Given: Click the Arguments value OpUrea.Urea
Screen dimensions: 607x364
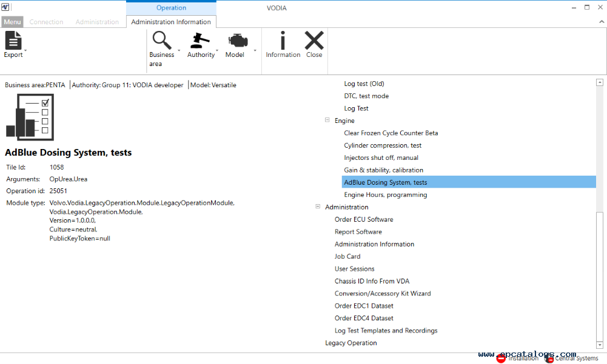Looking at the screenshot, I should tap(68, 179).
